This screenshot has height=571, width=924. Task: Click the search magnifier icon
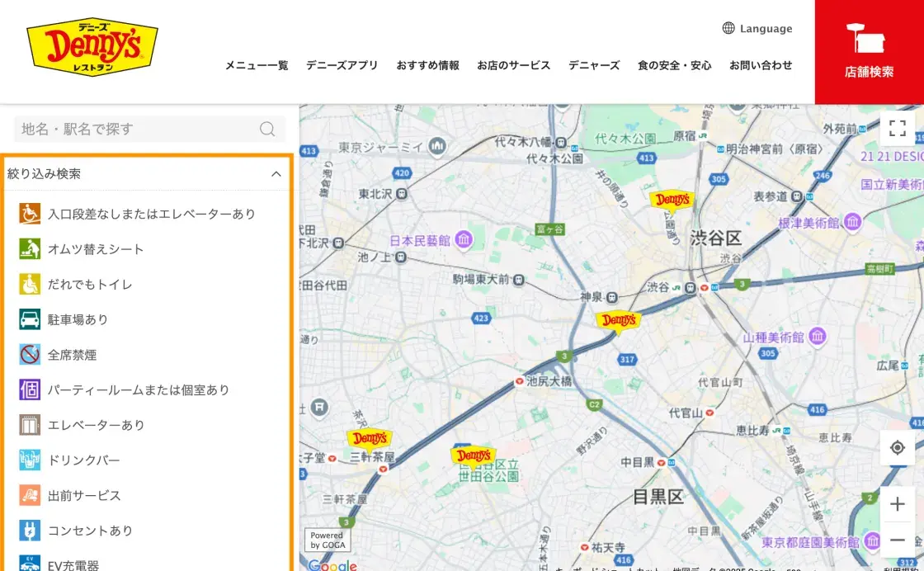point(267,129)
